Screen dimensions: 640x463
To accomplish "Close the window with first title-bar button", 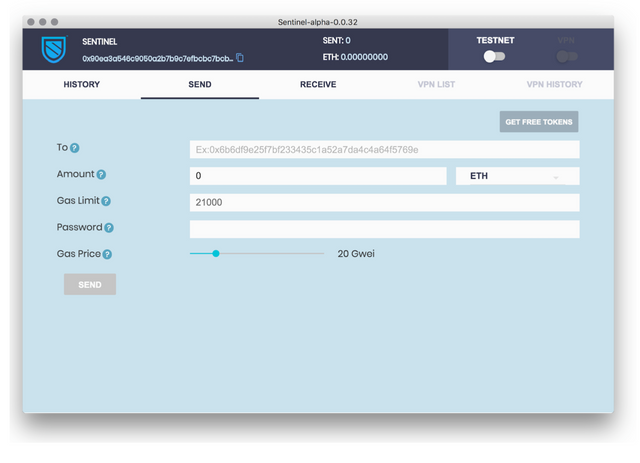I will pyautogui.click(x=31, y=22).
